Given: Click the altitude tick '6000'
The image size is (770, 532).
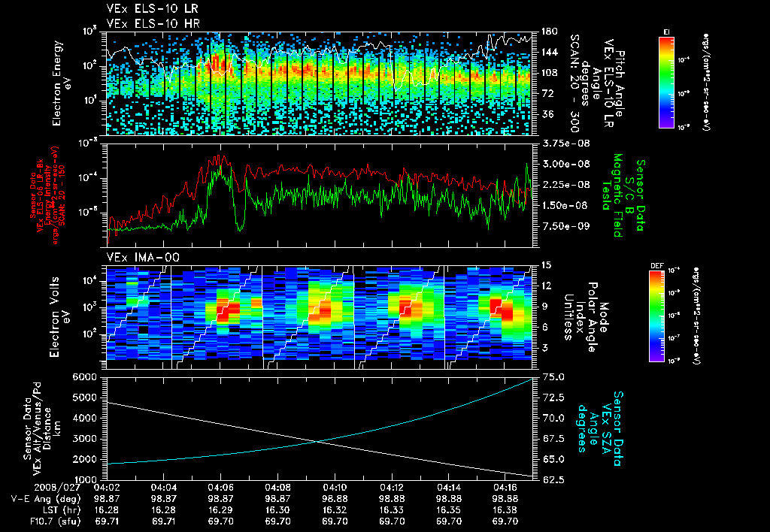Looking at the screenshot, I should 83,377.
